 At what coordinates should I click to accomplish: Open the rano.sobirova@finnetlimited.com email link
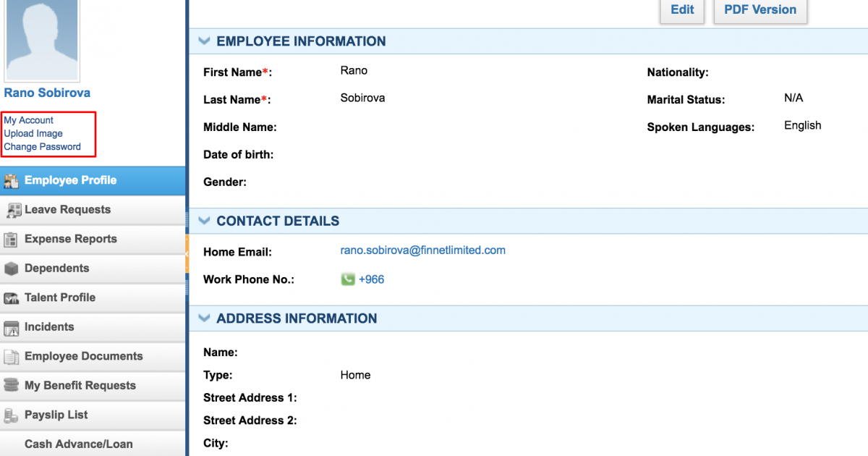click(423, 250)
